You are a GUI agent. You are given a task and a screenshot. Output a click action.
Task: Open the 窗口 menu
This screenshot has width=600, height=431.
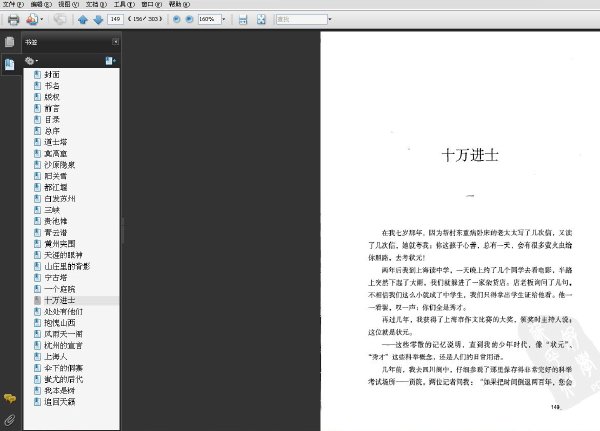(x=152, y=4)
